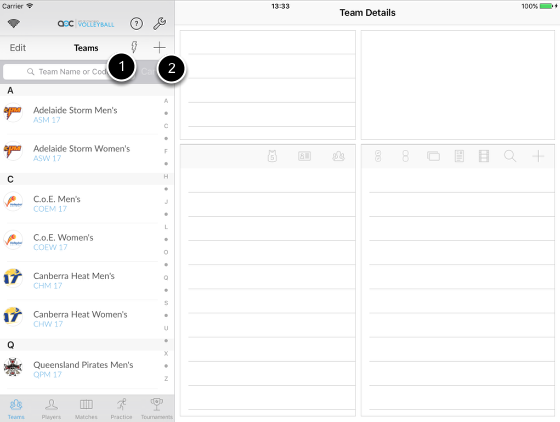Click the magnifier icon in details toolbar
Image resolution: width=560 pixels, height=422 pixels.
pyautogui.click(x=510, y=156)
